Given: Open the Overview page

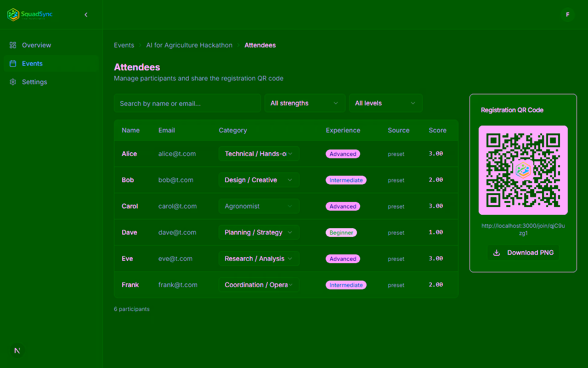Looking at the screenshot, I should [51, 45].
